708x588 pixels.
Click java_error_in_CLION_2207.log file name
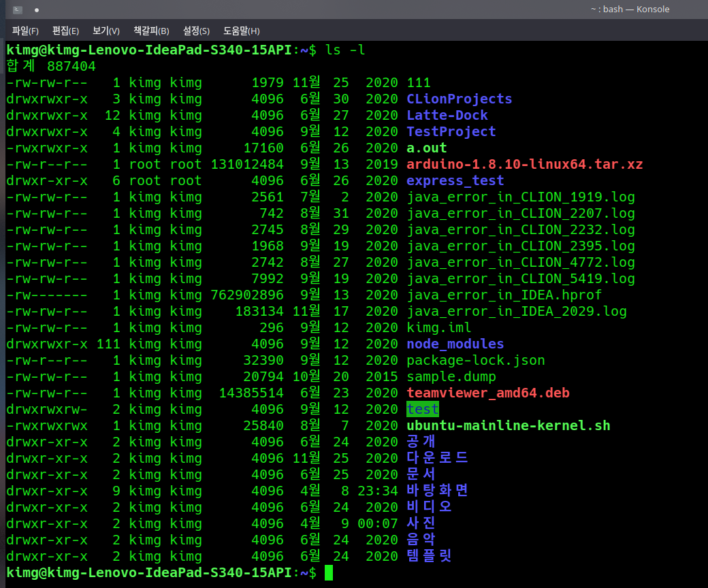(521, 213)
